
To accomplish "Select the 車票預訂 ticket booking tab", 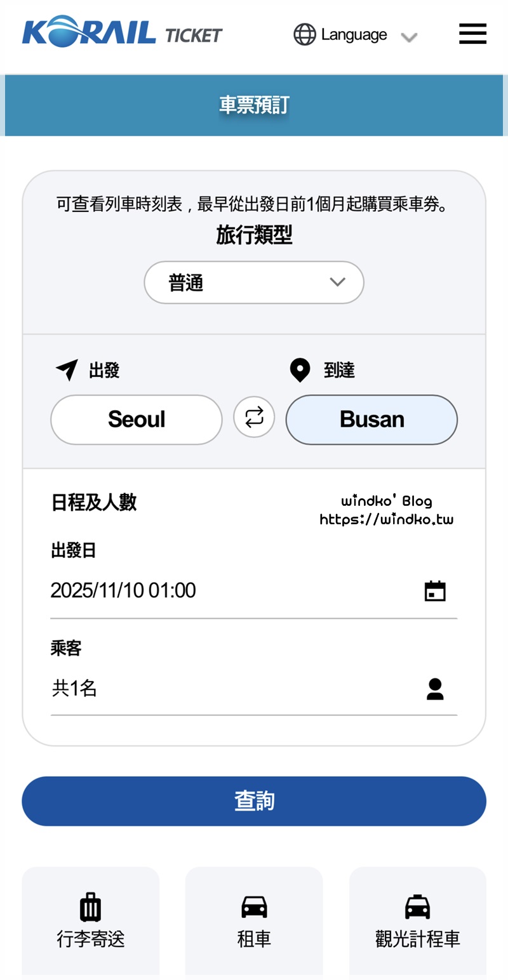I will (254, 105).
